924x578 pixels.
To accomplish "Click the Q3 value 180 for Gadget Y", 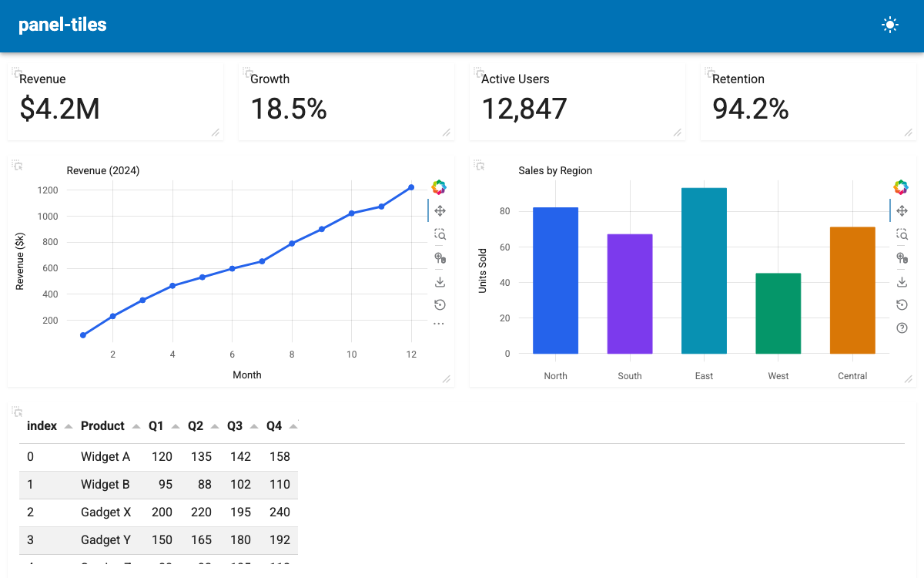I will [x=240, y=540].
